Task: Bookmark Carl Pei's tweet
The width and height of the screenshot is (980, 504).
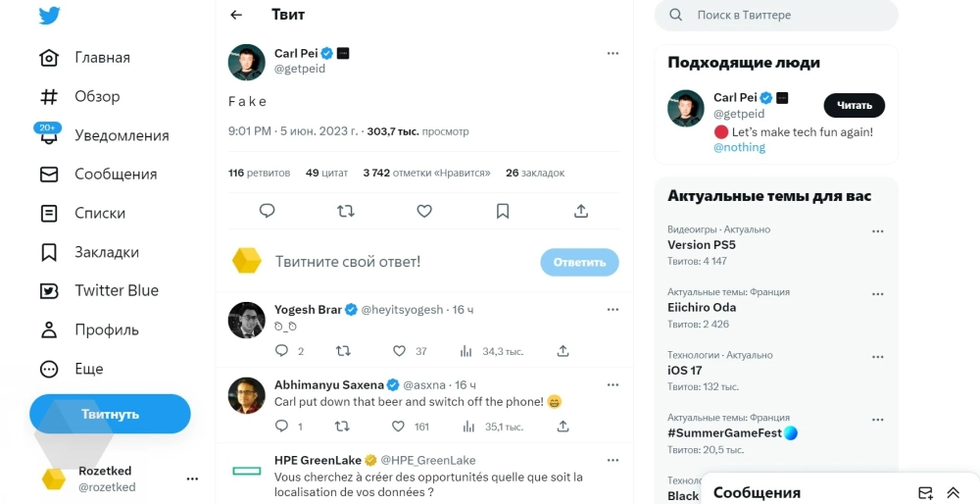Action: point(503,211)
